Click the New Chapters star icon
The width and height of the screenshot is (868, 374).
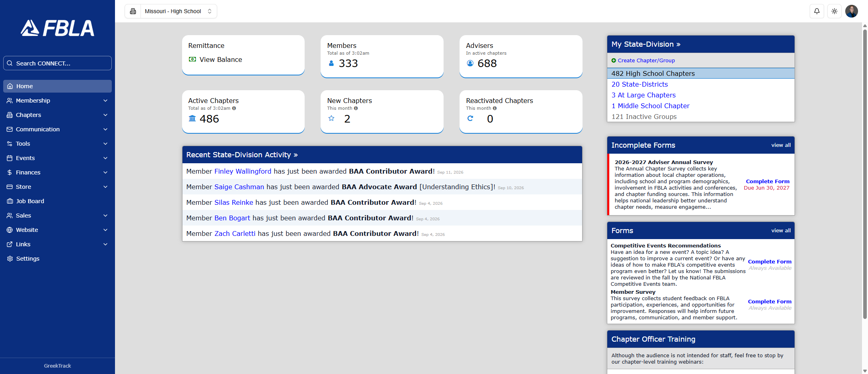331,118
